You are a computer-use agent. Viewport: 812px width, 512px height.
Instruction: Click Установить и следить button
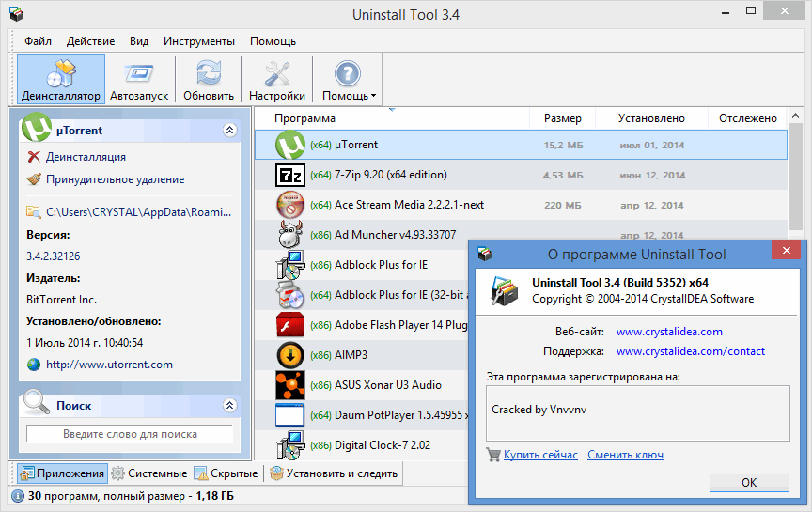(334, 473)
